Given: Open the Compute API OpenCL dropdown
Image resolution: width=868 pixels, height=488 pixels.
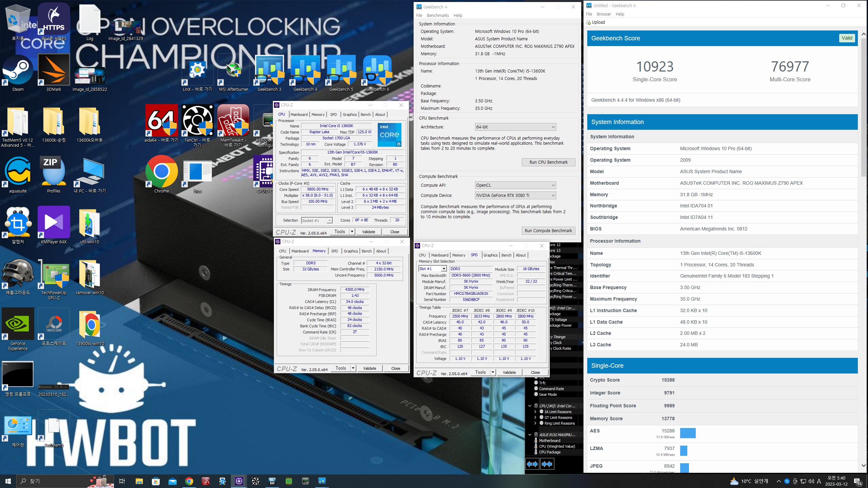Looking at the screenshot, I should click(515, 185).
